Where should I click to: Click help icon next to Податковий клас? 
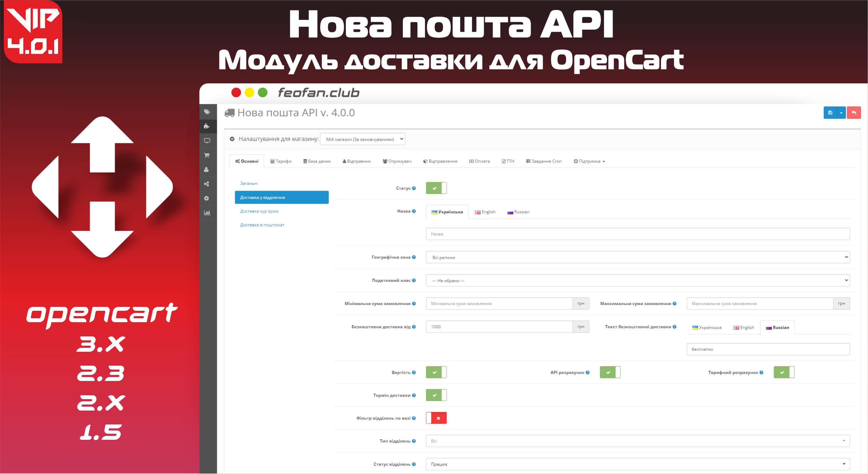point(414,280)
